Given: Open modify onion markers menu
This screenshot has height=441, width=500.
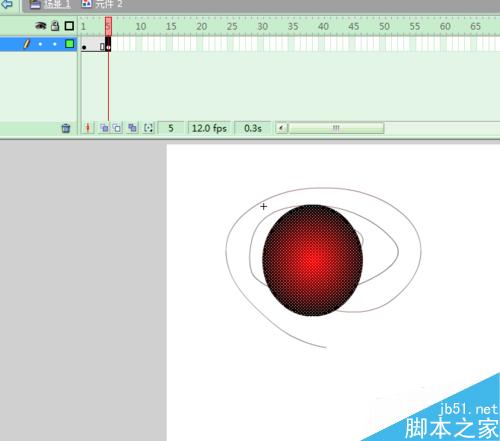Looking at the screenshot, I should (148, 128).
